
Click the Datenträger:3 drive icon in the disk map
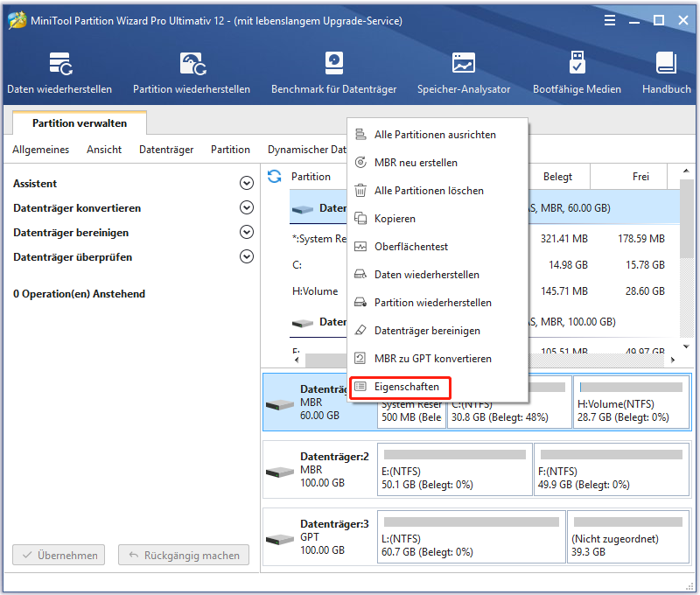pyautogui.click(x=279, y=539)
